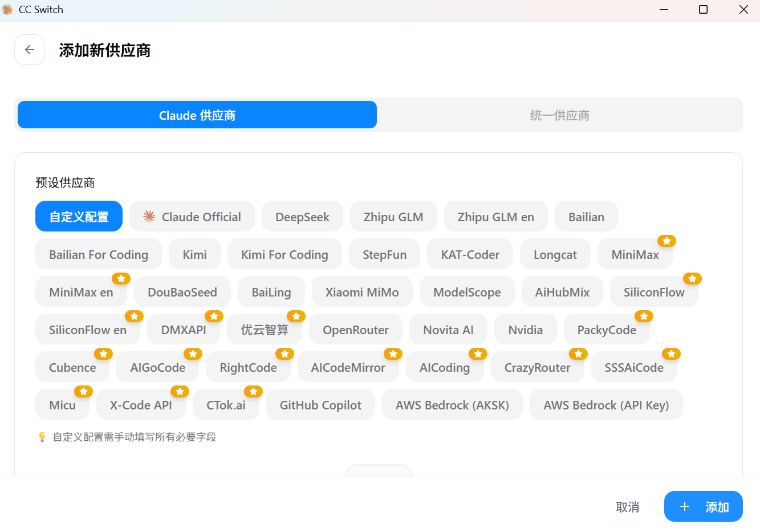Choose the CTok.ai preset

[x=226, y=404]
